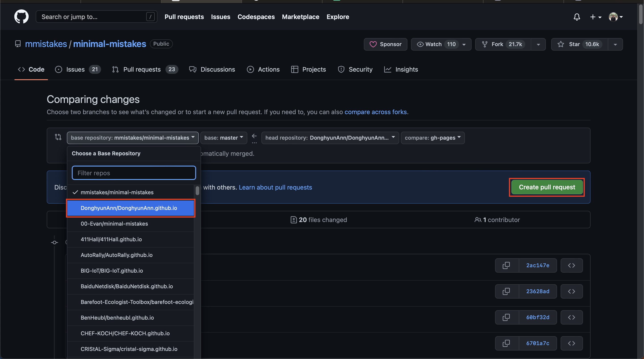Image resolution: width=644 pixels, height=359 pixels.
Task: Open the mmistakes owner link
Action: (x=46, y=44)
